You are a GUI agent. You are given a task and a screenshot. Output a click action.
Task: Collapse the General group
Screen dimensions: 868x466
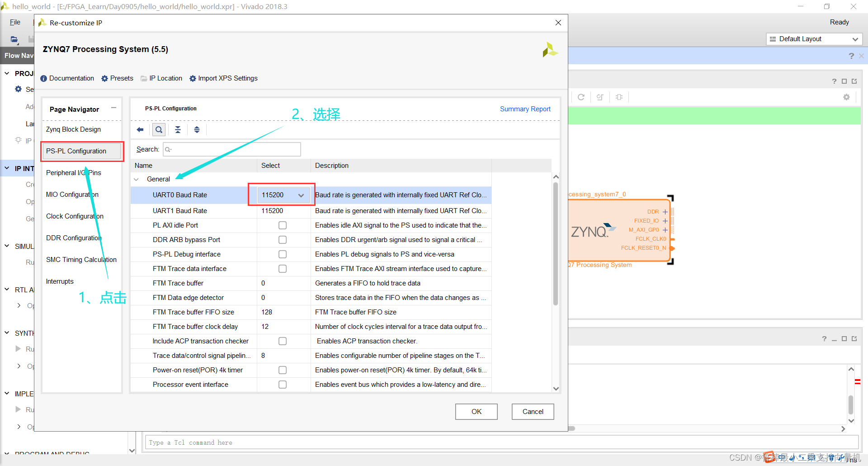click(x=136, y=179)
